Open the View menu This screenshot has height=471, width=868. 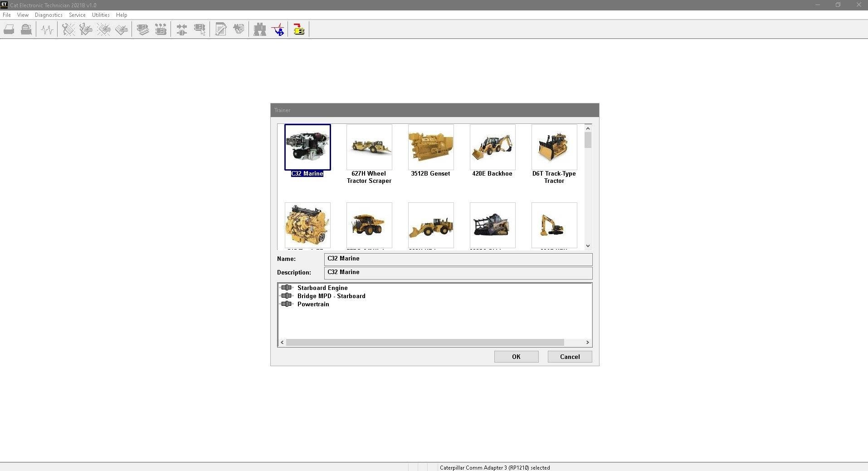click(x=23, y=15)
